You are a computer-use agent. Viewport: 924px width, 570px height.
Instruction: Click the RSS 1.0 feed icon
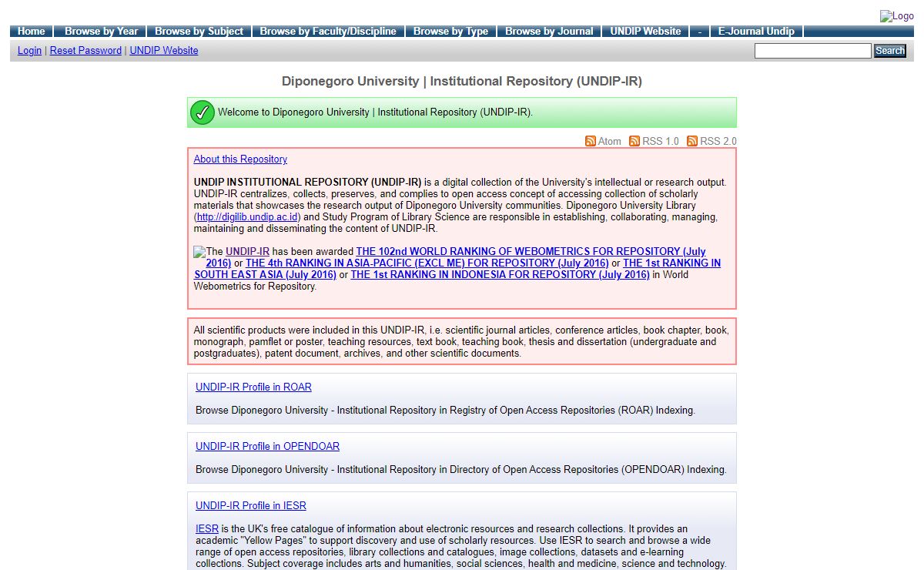634,141
